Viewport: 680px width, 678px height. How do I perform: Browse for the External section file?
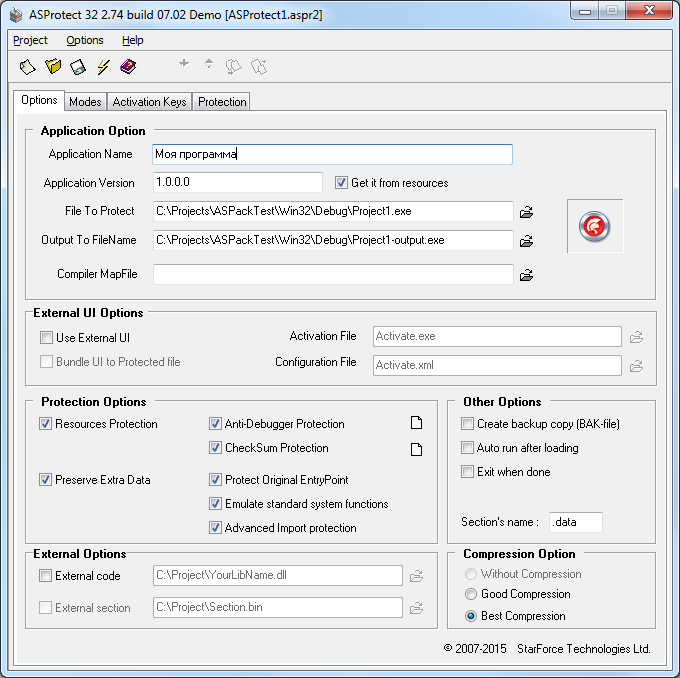point(416,608)
